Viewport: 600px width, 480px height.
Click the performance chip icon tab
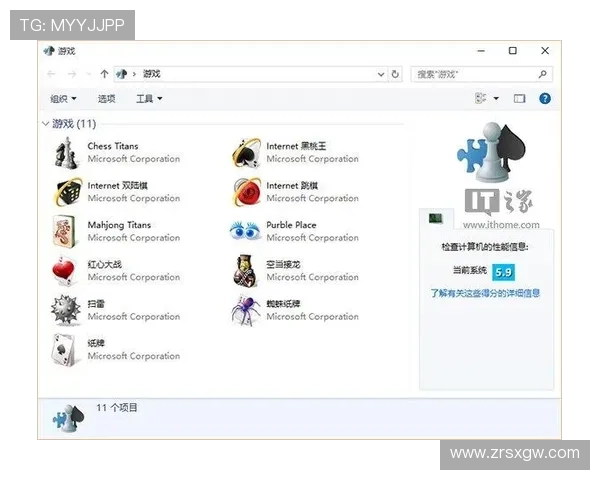(435, 219)
